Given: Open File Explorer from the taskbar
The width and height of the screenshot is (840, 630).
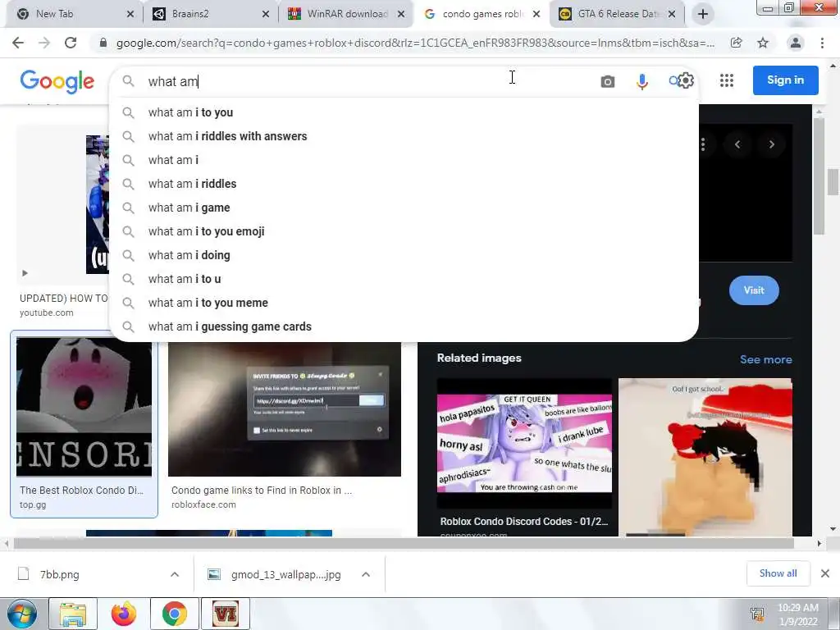Looking at the screenshot, I should (73, 614).
